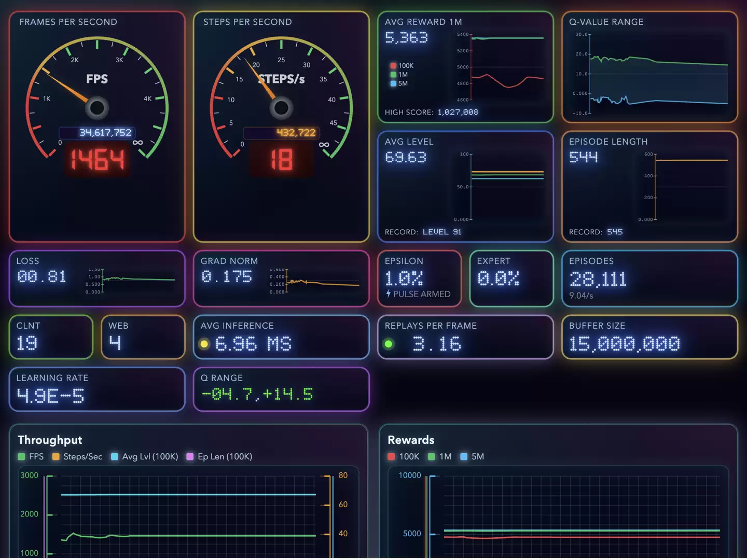Toggle the 1M series in Rewards chart legend

click(x=439, y=456)
